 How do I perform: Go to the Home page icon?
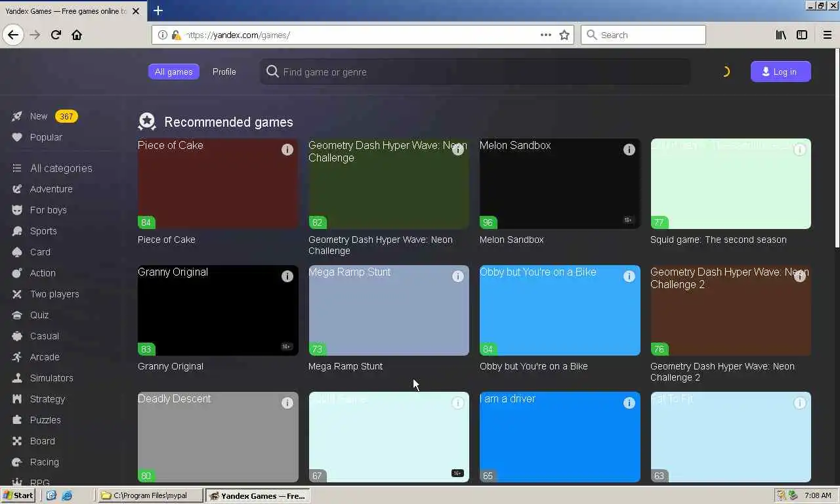77,35
